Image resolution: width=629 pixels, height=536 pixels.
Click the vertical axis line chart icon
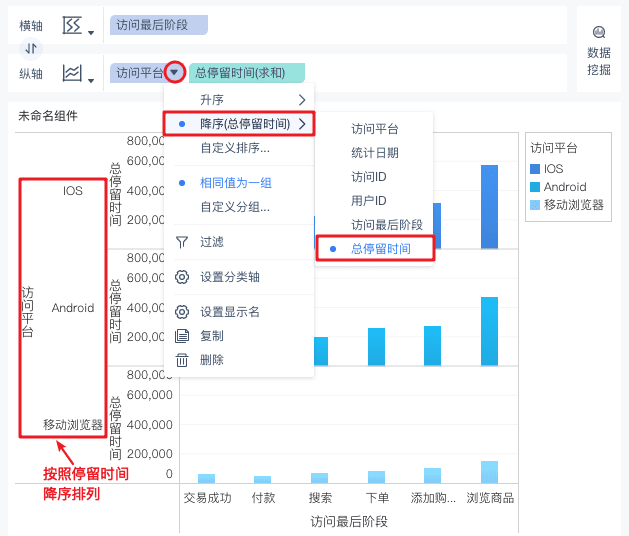(72, 73)
